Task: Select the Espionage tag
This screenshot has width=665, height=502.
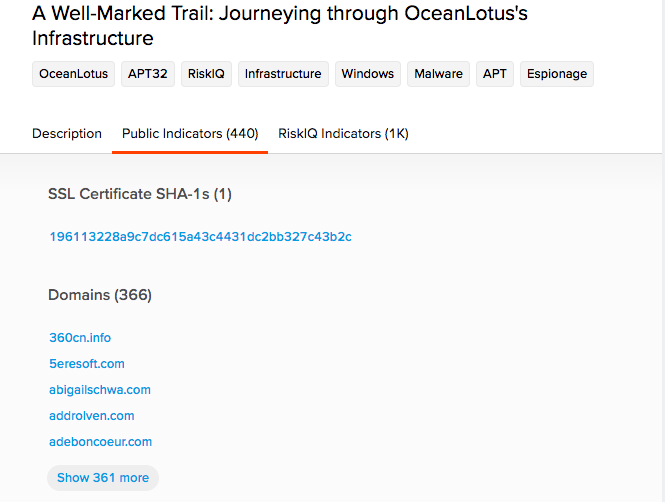Action: tap(557, 74)
